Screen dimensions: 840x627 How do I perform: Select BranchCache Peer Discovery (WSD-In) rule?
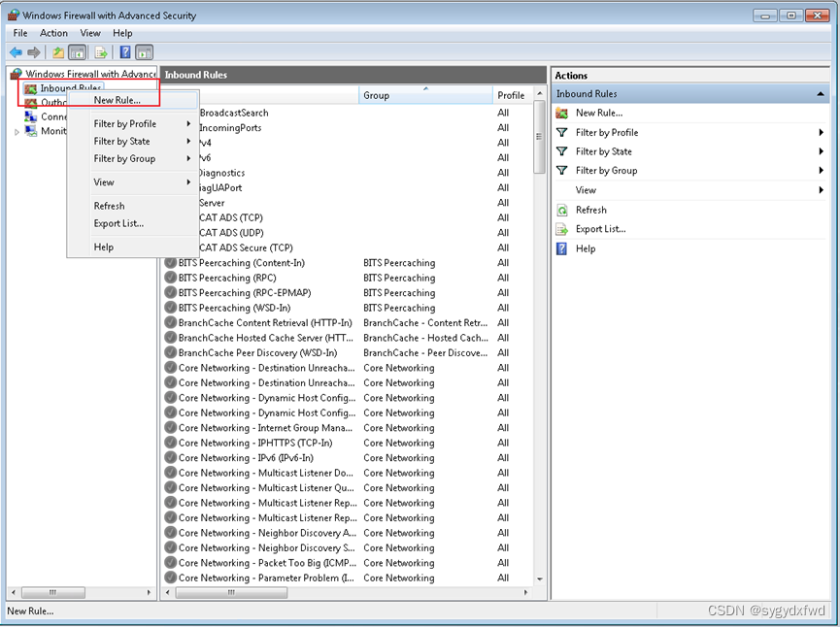[x=347, y=352]
